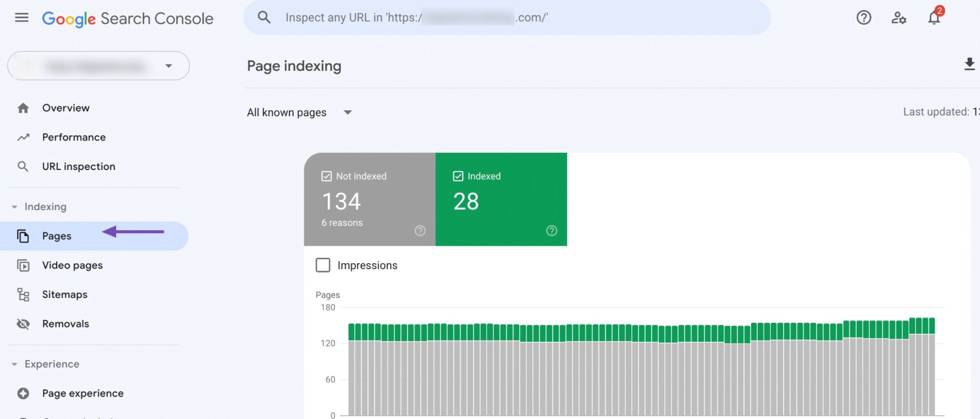This screenshot has width=980, height=419.
Task: Open help tooltip on Not indexed card
Action: coord(420,231)
